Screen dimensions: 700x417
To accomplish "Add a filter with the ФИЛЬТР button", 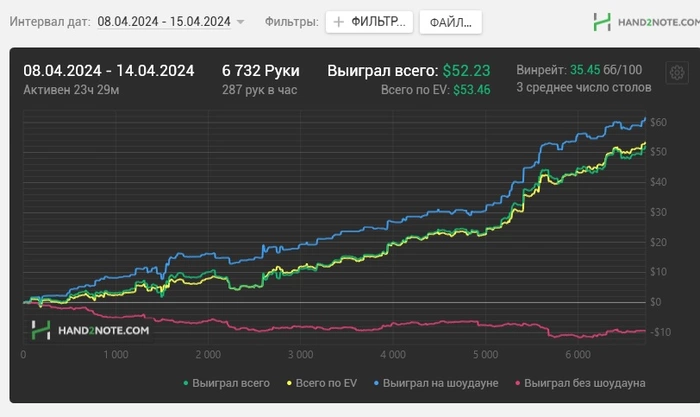I will pyautogui.click(x=369, y=22).
